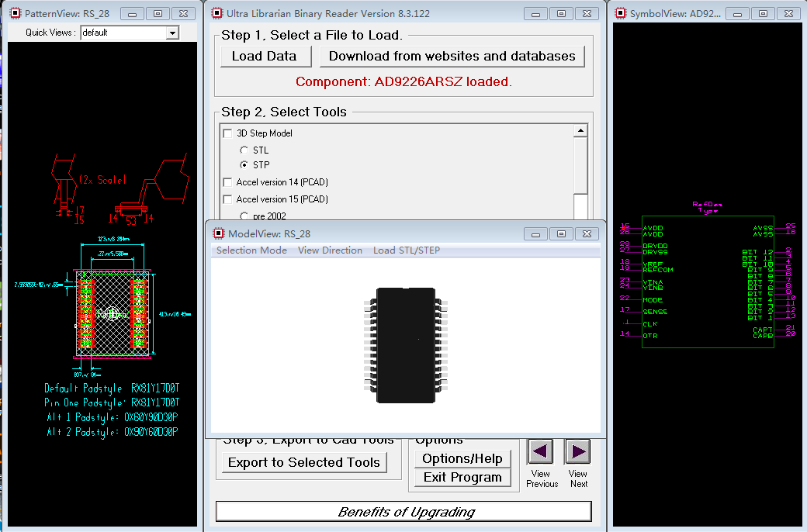The width and height of the screenshot is (807, 532).
Task: Open the Quick Views dropdown
Action: point(172,33)
